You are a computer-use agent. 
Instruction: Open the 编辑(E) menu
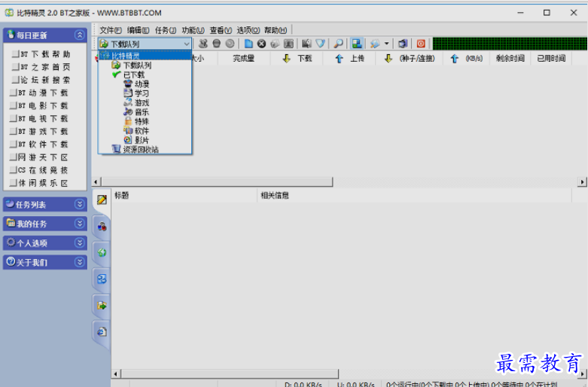[x=138, y=30]
